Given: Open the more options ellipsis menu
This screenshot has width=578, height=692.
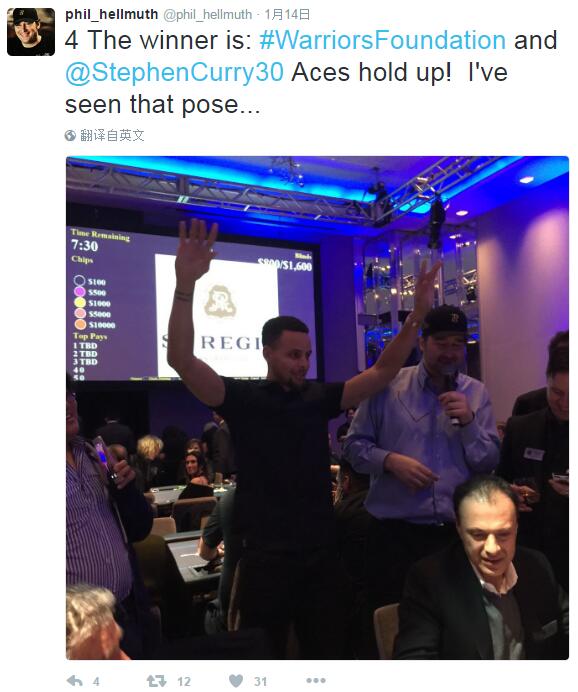Looking at the screenshot, I should coord(316,681).
